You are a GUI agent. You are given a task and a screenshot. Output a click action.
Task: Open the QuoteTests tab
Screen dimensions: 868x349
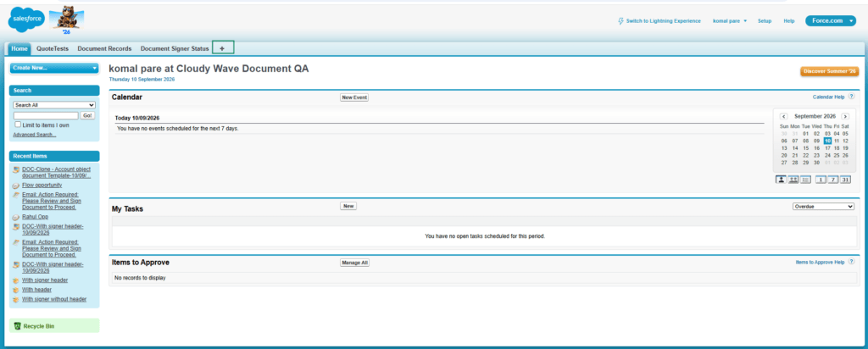53,48
